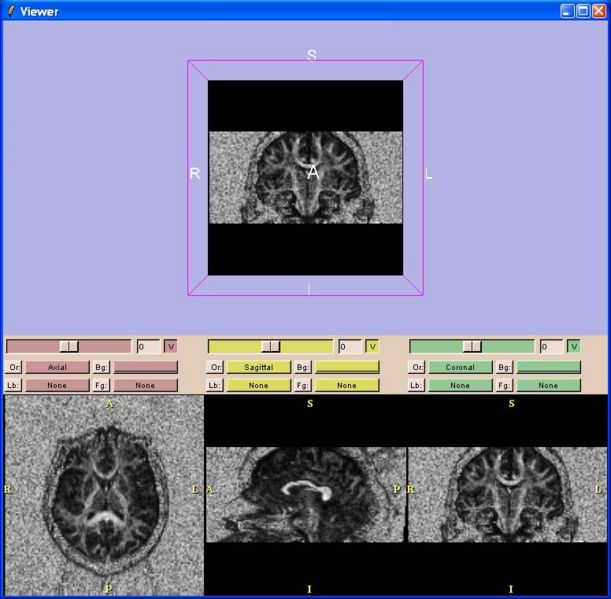Click the red panel Fg: button
This screenshot has width=611, height=599.
tap(102, 385)
